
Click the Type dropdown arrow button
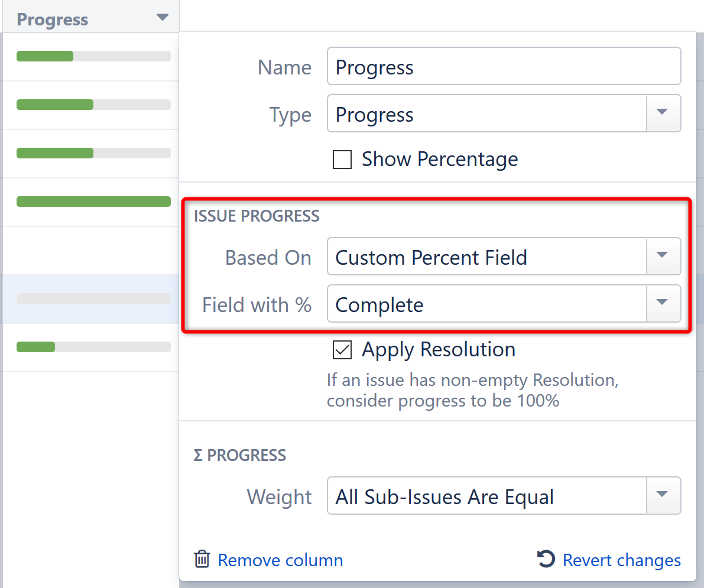[x=664, y=113]
